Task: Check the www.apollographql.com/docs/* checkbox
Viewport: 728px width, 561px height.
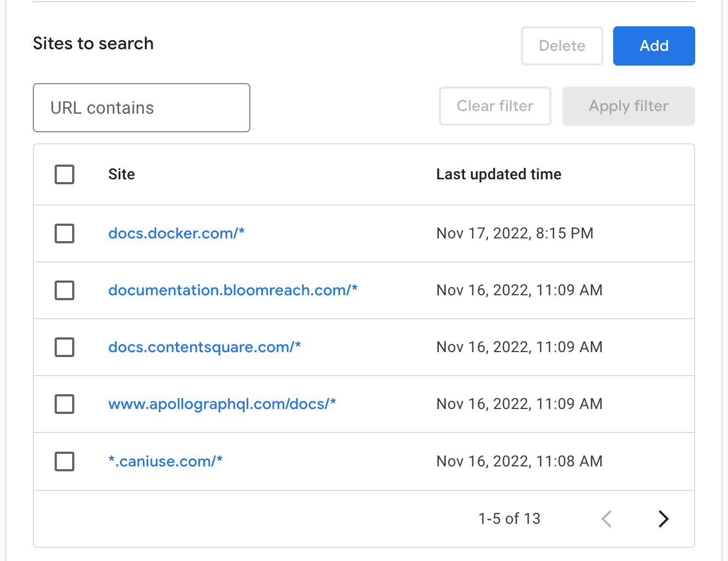Action: click(64, 404)
